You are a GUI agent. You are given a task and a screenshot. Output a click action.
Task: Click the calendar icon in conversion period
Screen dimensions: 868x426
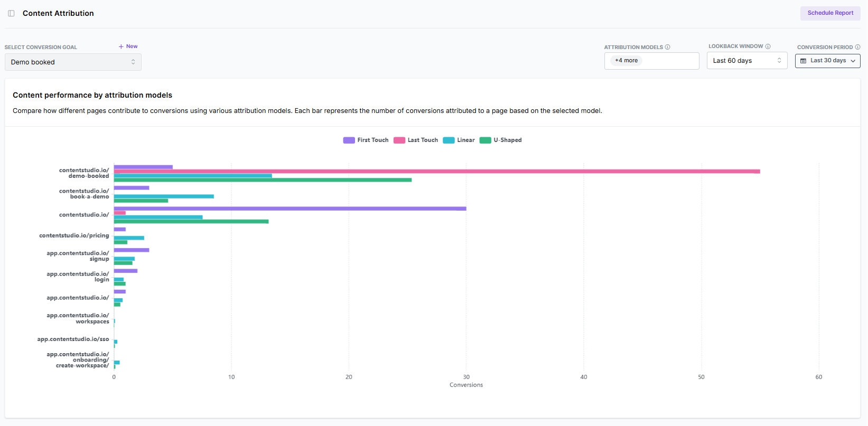(803, 61)
